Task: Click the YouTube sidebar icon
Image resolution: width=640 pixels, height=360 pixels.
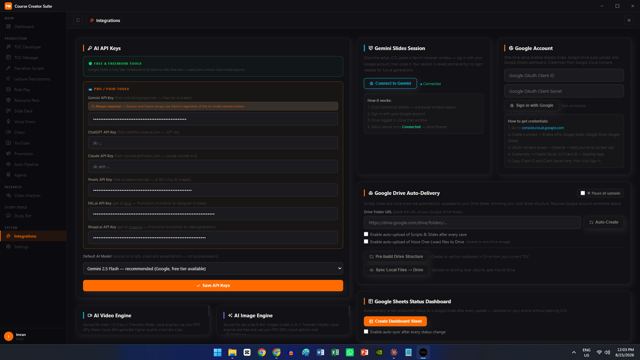Action: [x=8, y=143]
